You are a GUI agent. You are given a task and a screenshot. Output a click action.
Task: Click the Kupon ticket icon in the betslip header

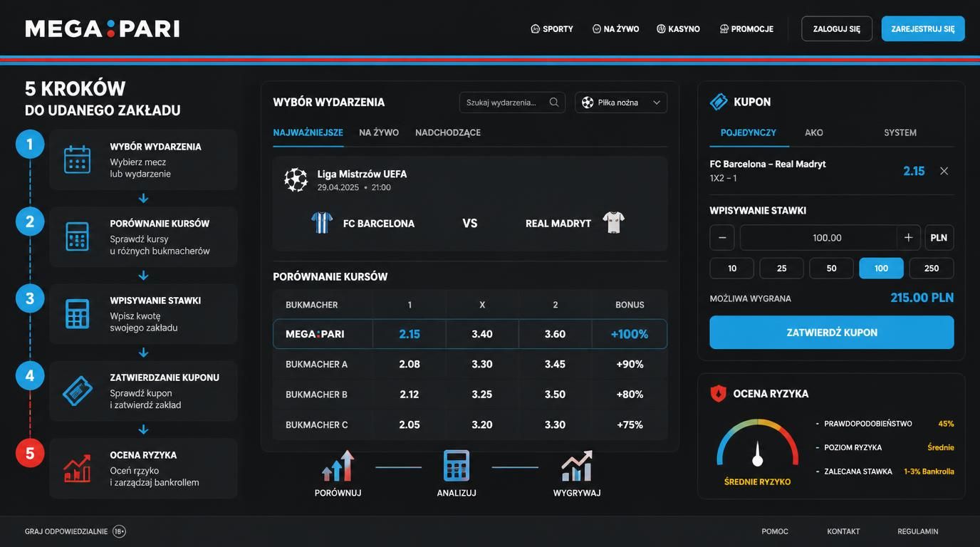pyautogui.click(x=719, y=102)
